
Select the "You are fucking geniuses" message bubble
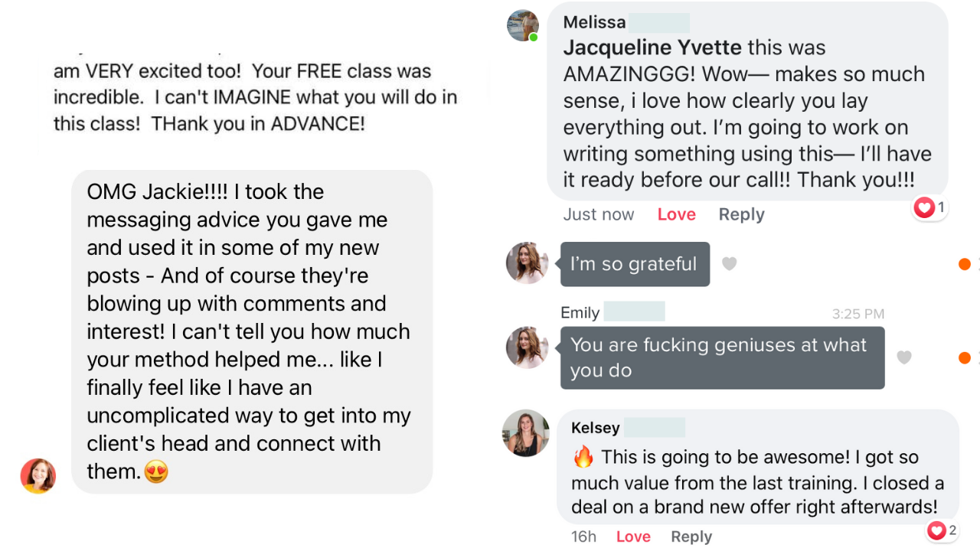[722, 357]
